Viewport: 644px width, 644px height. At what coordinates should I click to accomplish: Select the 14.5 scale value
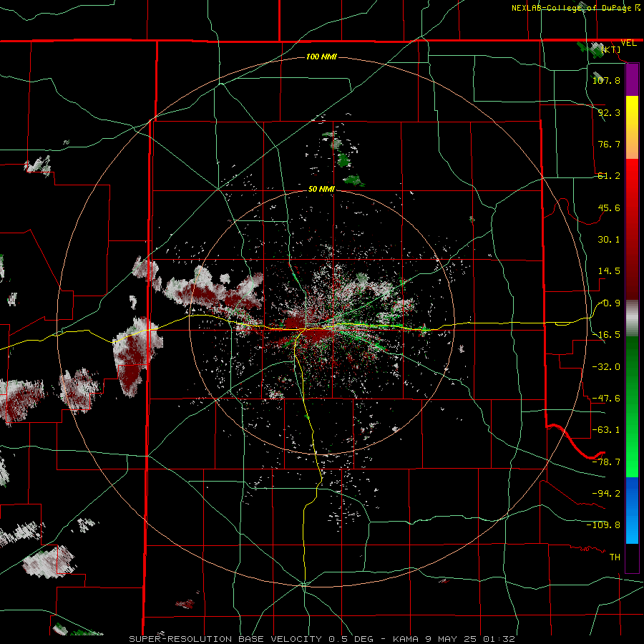click(x=609, y=271)
